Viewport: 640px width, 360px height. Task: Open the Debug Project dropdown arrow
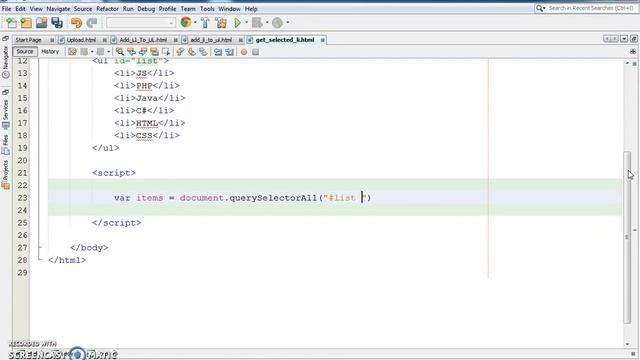pos(267,22)
